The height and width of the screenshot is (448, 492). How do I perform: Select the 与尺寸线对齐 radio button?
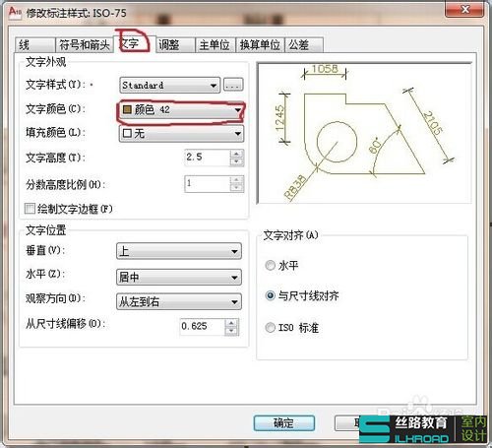coord(270,295)
